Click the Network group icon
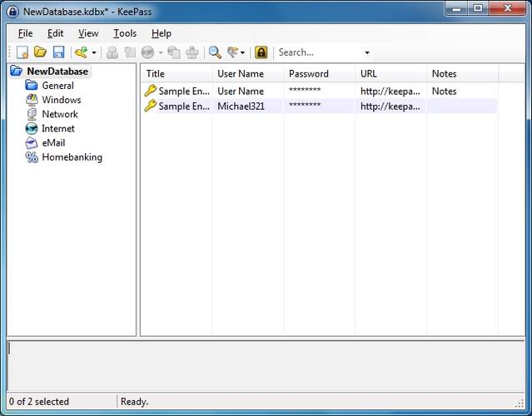The width and height of the screenshot is (532, 416). pyautogui.click(x=32, y=114)
